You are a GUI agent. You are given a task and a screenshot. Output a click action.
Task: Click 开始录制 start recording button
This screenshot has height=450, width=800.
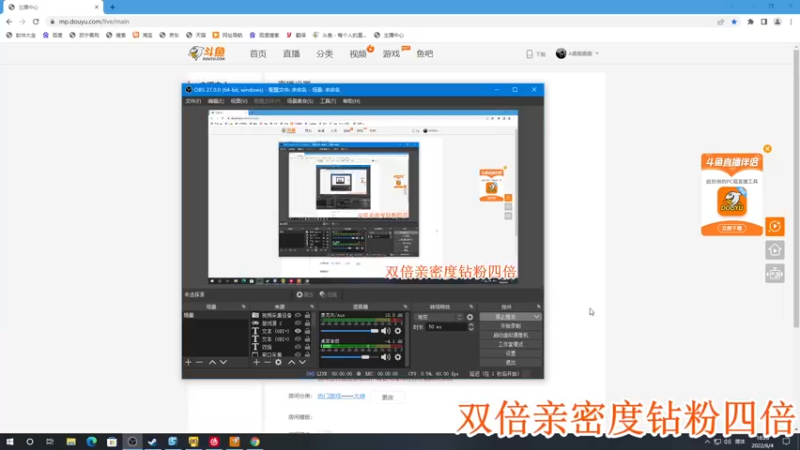click(510, 326)
